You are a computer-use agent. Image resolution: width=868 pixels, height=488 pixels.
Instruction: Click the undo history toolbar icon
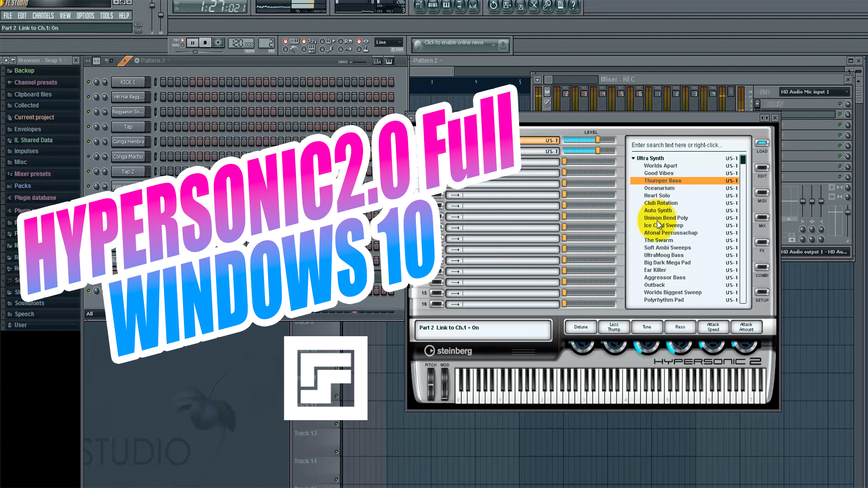[x=494, y=6]
